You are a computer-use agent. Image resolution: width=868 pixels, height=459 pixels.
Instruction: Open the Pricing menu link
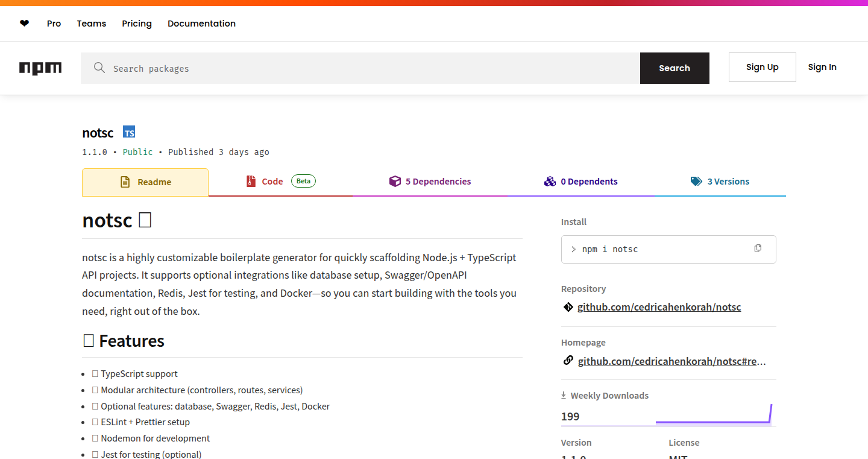click(x=137, y=24)
